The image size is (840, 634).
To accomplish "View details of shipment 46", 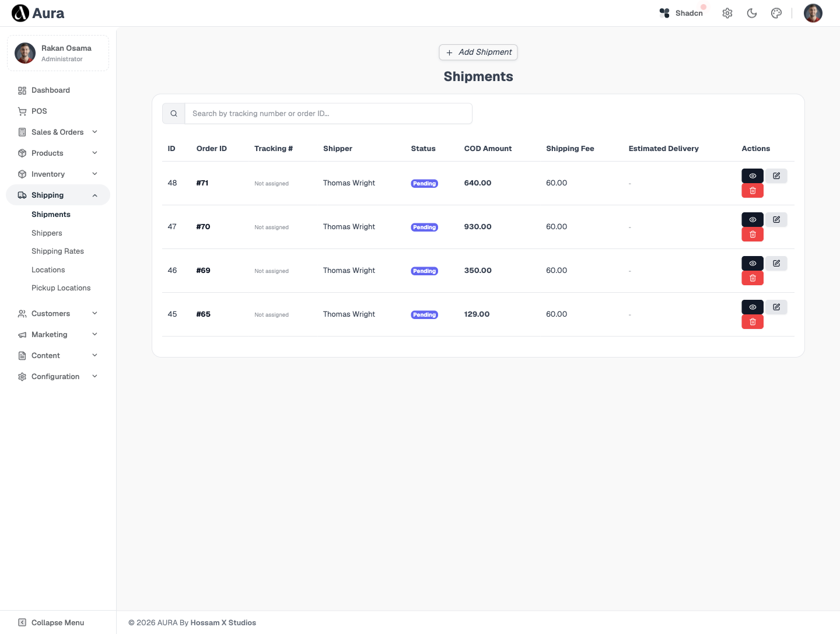I will click(752, 263).
